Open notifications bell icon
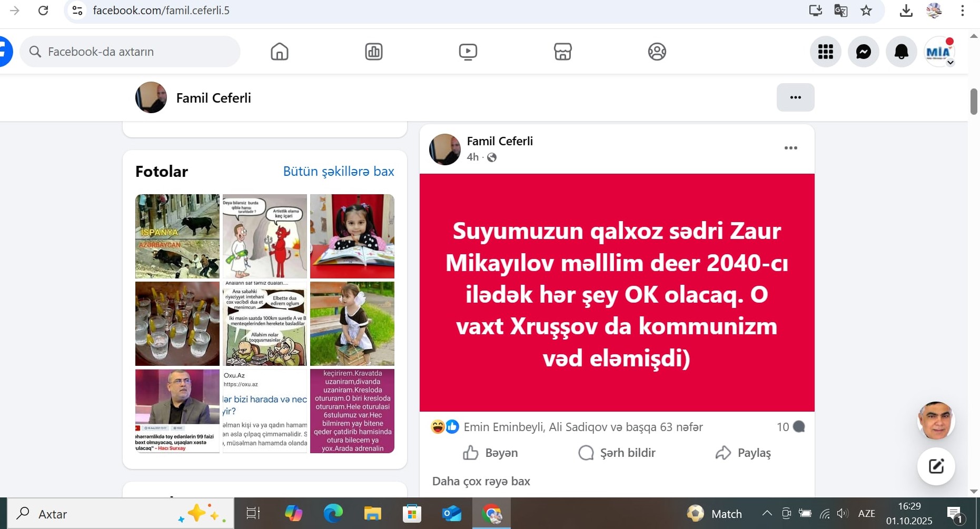 pos(901,52)
